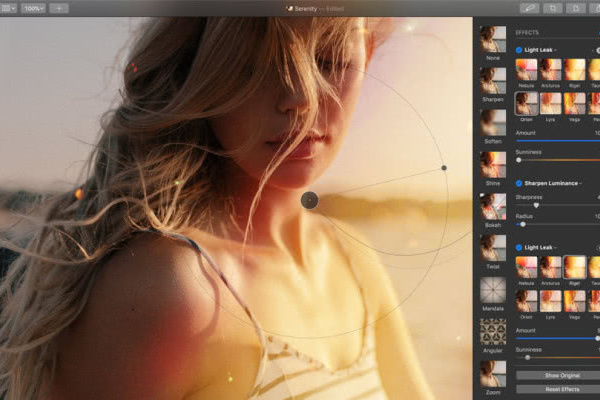Apply the Soften effect preset
The image size is (600, 400).
pos(493,122)
